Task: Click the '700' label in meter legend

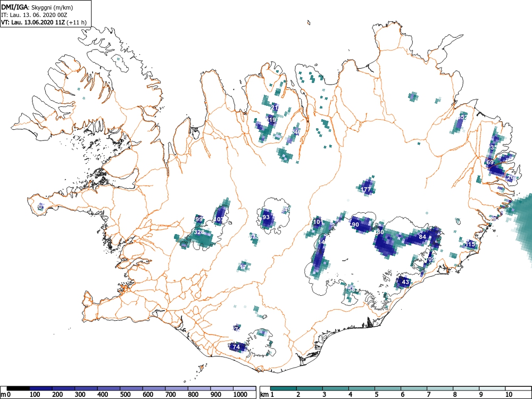Action: [170, 394]
